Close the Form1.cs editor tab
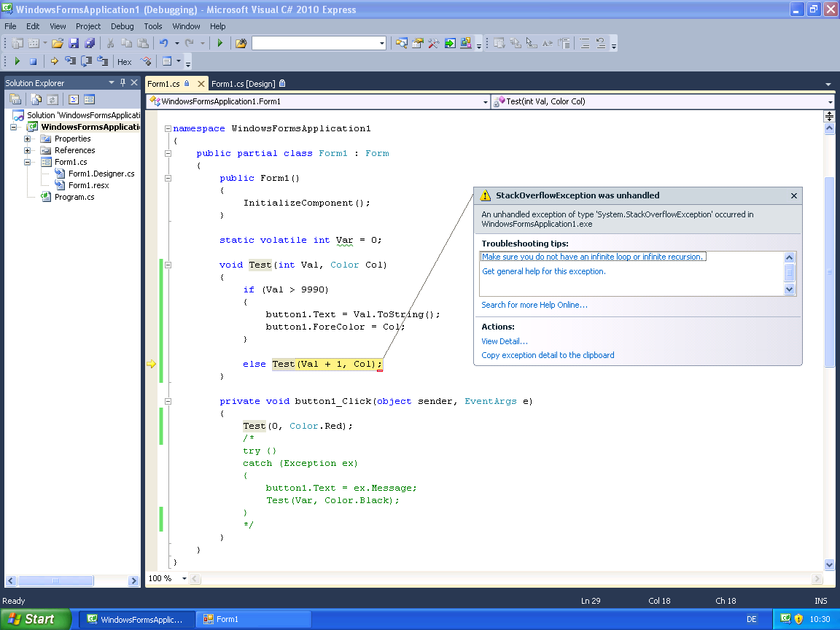Image resolution: width=840 pixels, height=630 pixels. tap(201, 84)
